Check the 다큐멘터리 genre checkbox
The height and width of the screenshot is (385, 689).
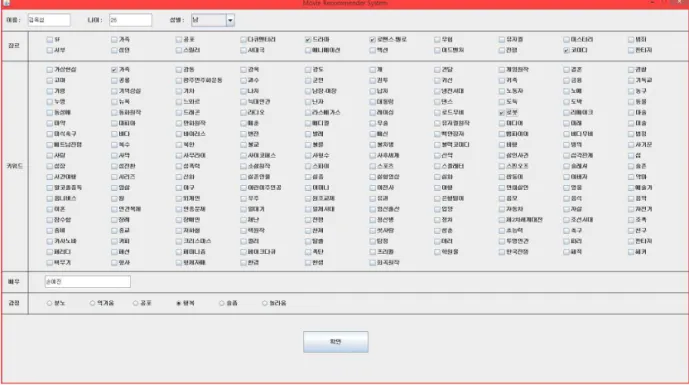pos(243,40)
